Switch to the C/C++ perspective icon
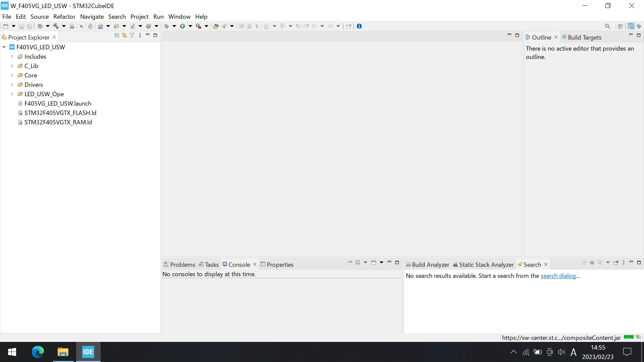 [x=631, y=26]
